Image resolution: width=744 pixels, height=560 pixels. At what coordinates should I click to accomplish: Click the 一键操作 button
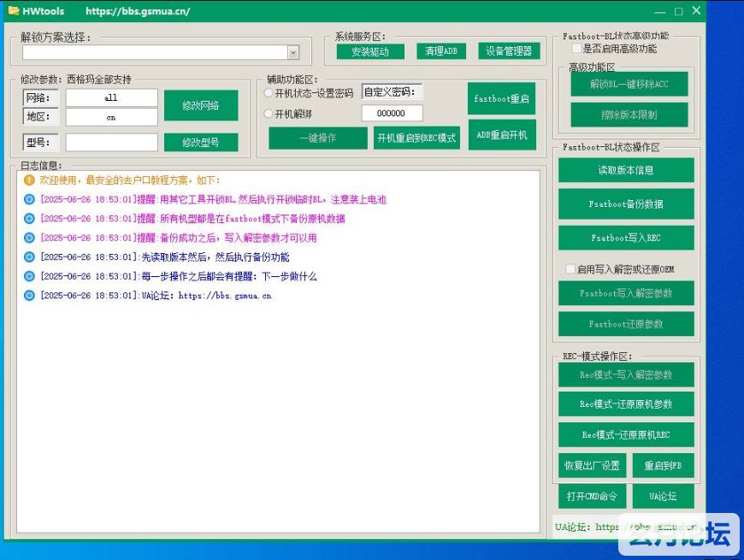pyautogui.click(x=317, y=138)
